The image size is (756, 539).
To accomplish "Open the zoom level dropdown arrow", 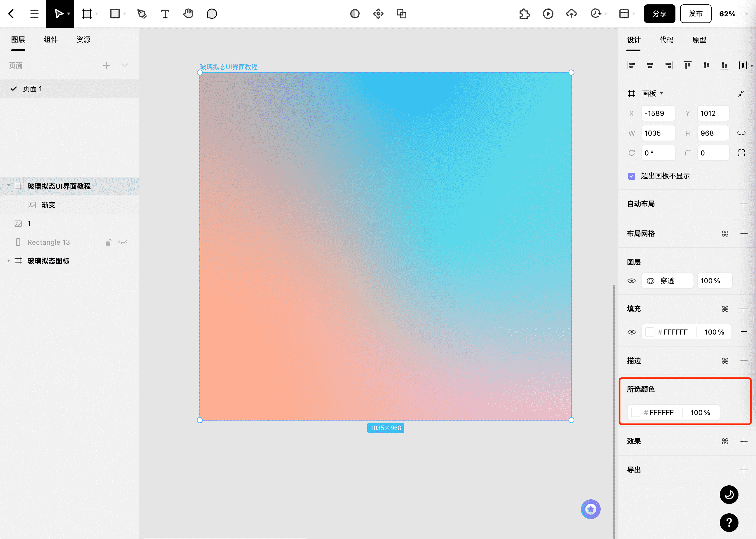I will tap(746, 14).
